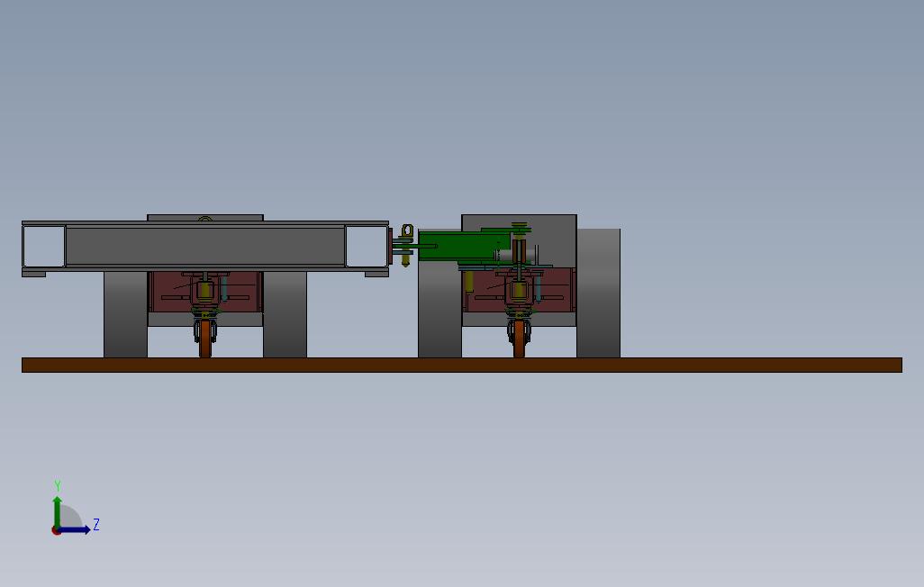This screenshot has height=587, width=924.
Task: Click the blue Z axis arrow of triad
Action: [76, 530]
